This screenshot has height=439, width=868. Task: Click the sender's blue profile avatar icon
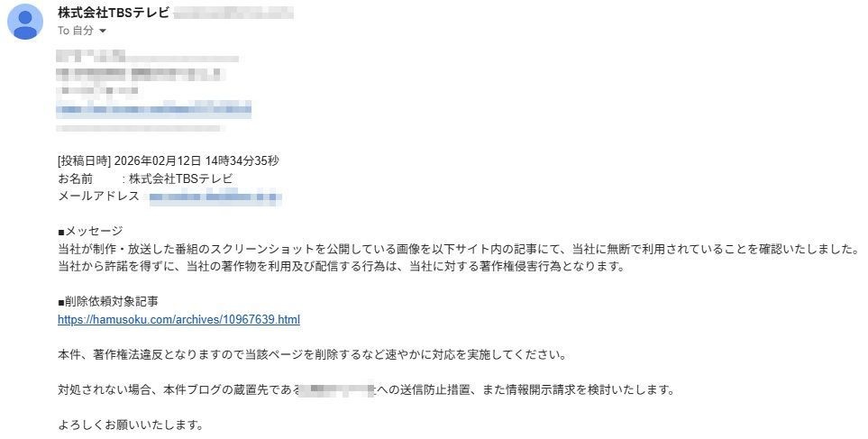coord(25,22)
